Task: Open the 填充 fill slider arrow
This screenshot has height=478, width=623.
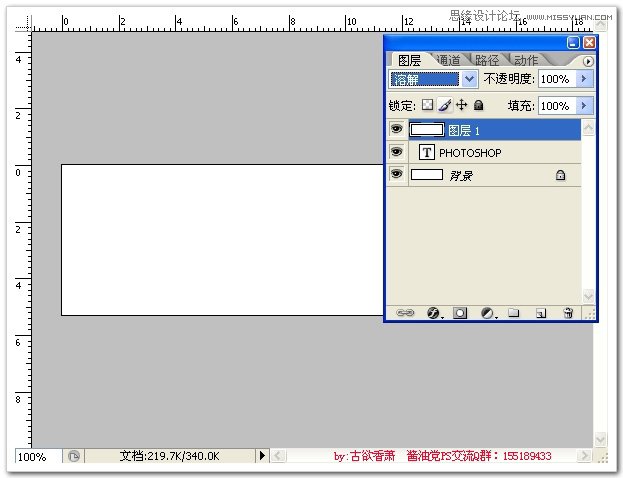Action: (x=584, y=106)
